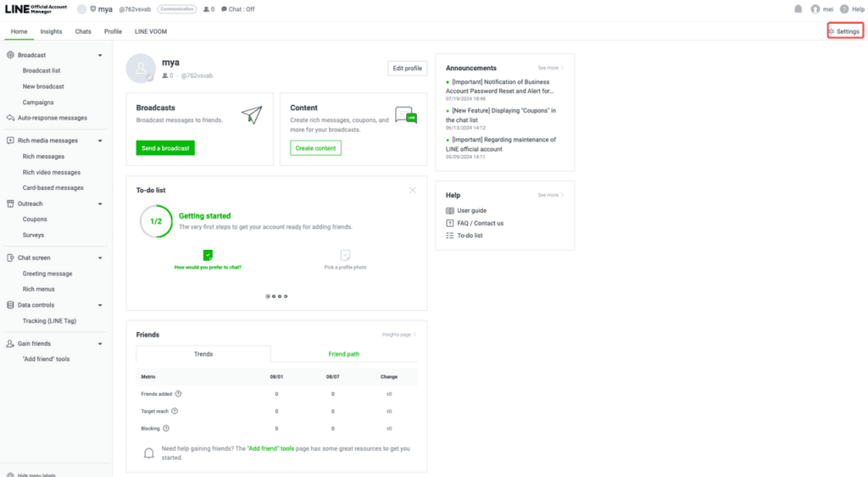The width and height of the screenshot is (868, 477).
Task: Click Friends added help tooltip icon
Action: [x=178, y=394]
